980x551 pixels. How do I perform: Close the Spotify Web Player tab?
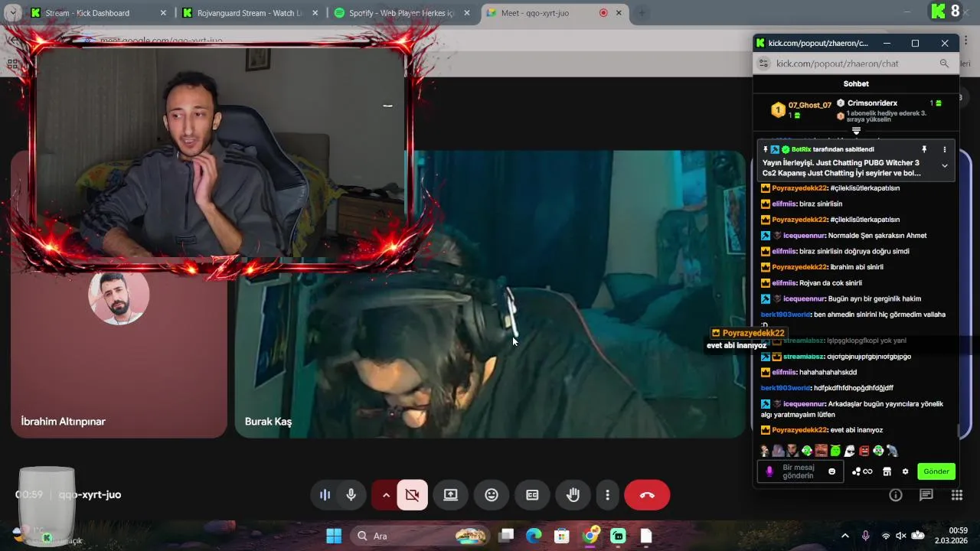click(x=468, y=13)
